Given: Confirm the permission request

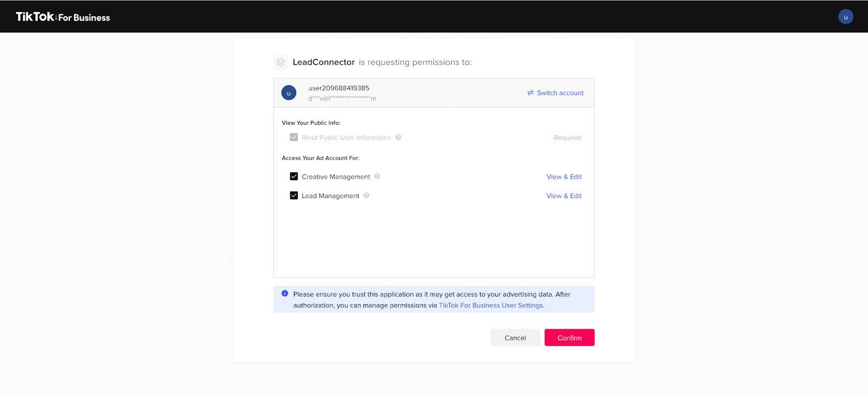Looking at the screenshot, I should click(570, 337).
